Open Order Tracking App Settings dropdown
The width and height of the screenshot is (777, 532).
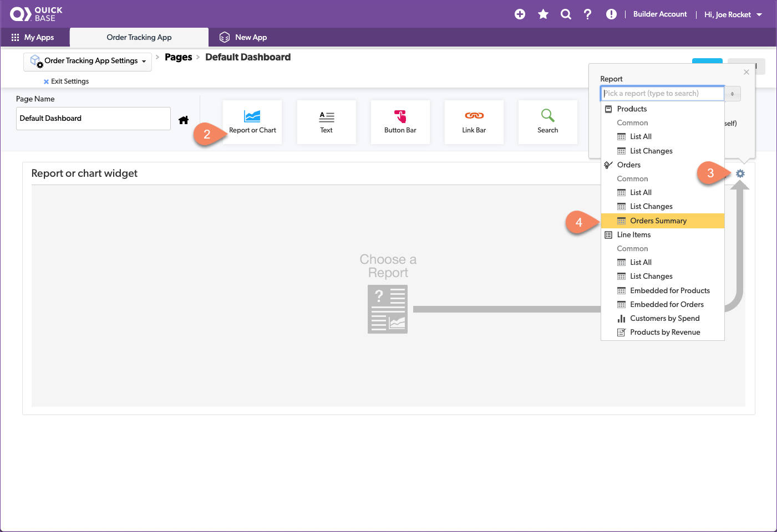(87, 62)
